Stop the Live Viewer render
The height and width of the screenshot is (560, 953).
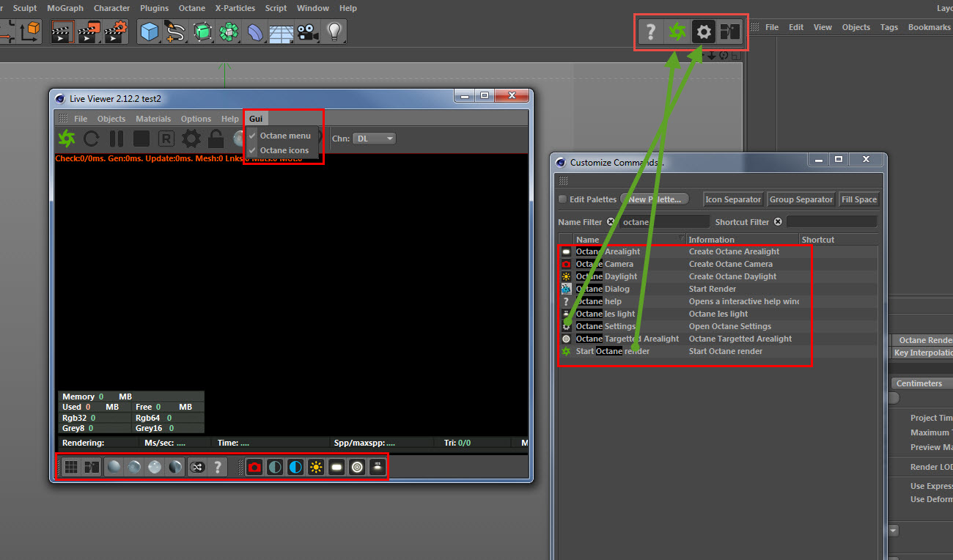click(x=141, y=138)
